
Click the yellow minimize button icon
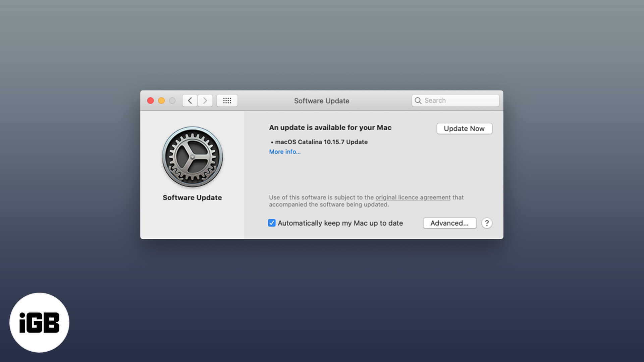(161, 100)
